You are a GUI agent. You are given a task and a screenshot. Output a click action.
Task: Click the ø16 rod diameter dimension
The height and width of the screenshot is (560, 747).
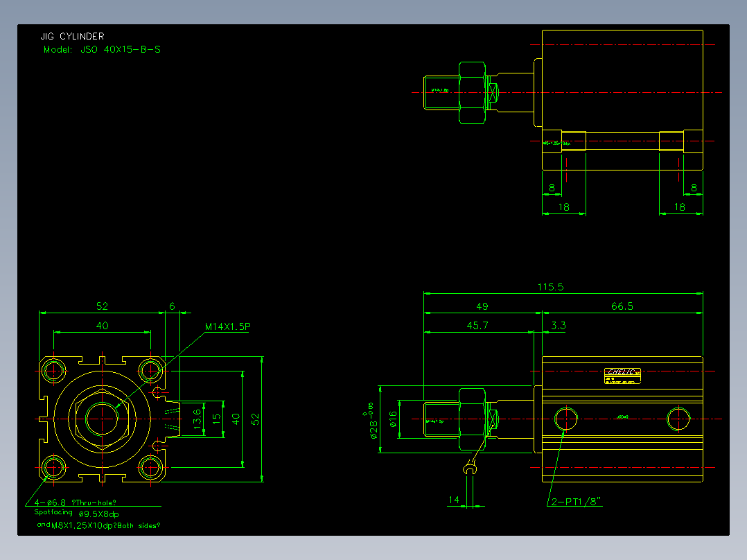click(x=392, y=419)
